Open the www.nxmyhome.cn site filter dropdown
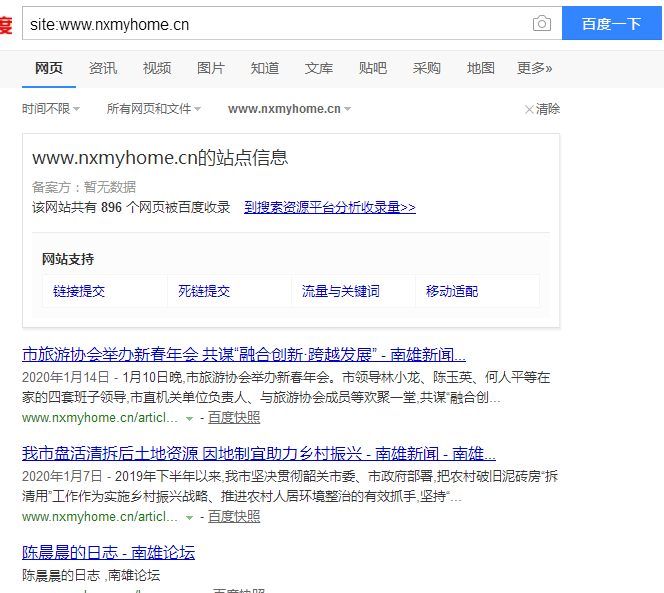The width and height of the screenshot is (664, 593). (289, 109)
